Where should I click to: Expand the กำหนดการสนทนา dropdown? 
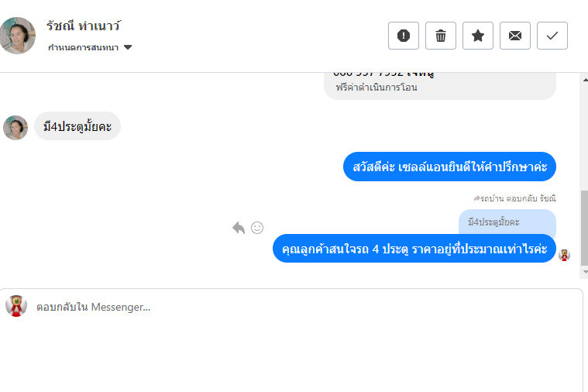click(128, 48)
